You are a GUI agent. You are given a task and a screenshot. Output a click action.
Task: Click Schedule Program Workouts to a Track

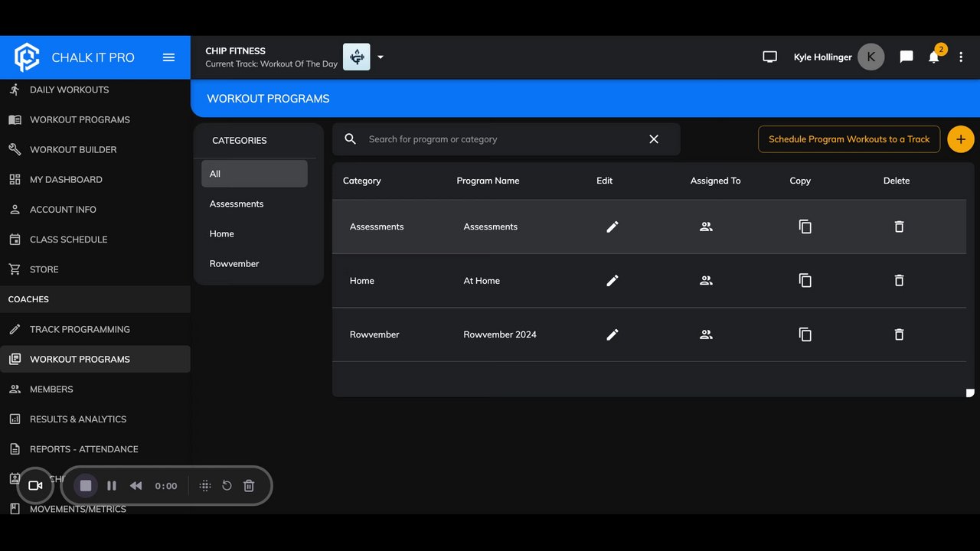coord(849,139)
